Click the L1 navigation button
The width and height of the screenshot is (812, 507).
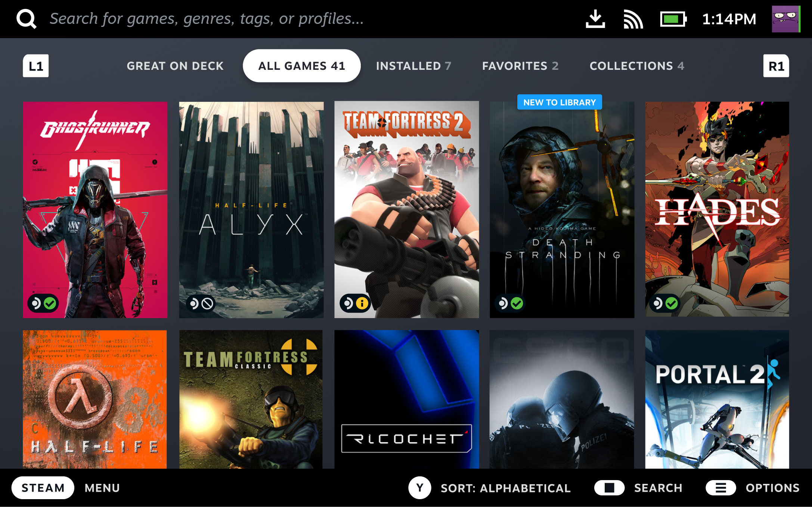pyautogui.click(x=35, y=65)
